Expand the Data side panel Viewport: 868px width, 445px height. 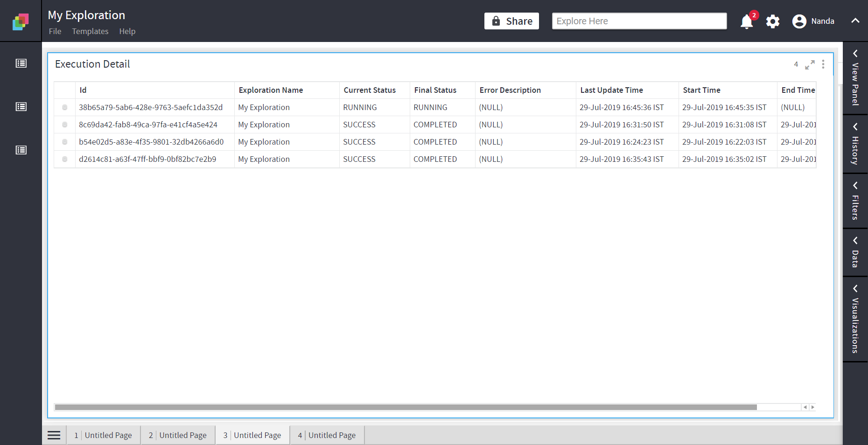point(855,252)
